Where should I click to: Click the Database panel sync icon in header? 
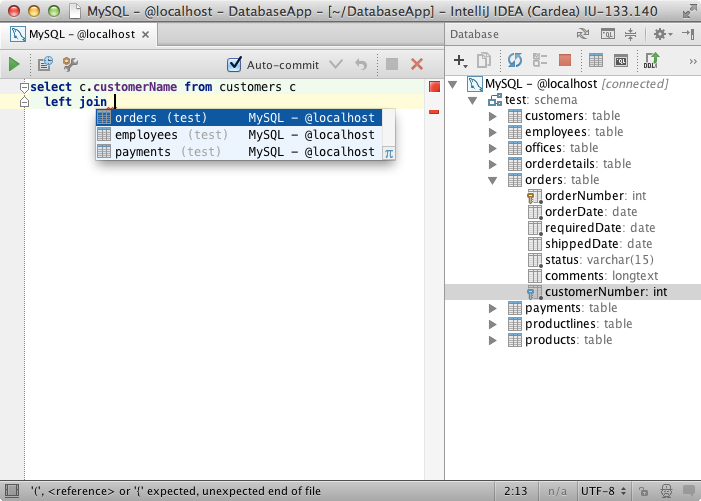pos(583,34)
